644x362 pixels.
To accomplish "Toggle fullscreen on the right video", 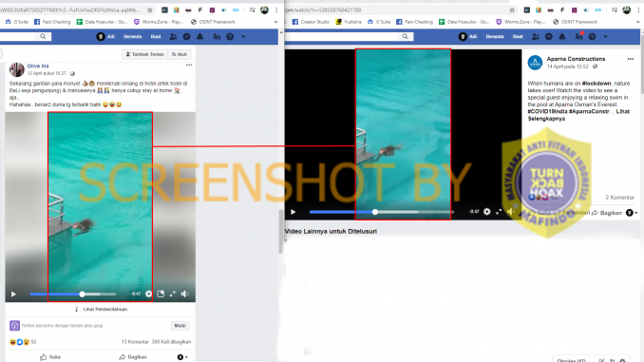I will (x=499, y=212).
